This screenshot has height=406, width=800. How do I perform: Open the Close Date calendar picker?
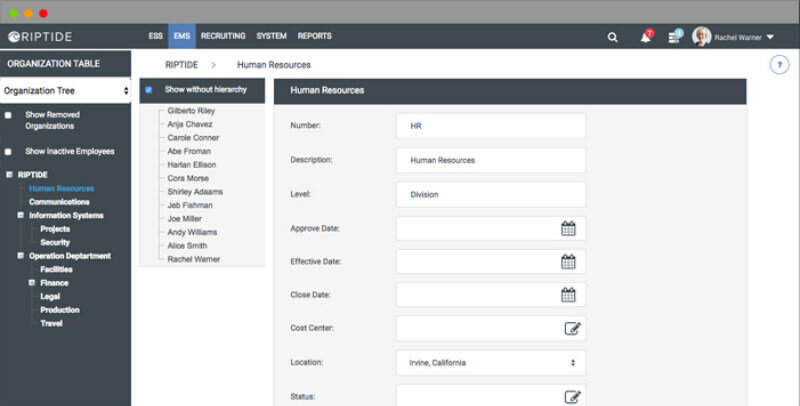tap(568, 295)
